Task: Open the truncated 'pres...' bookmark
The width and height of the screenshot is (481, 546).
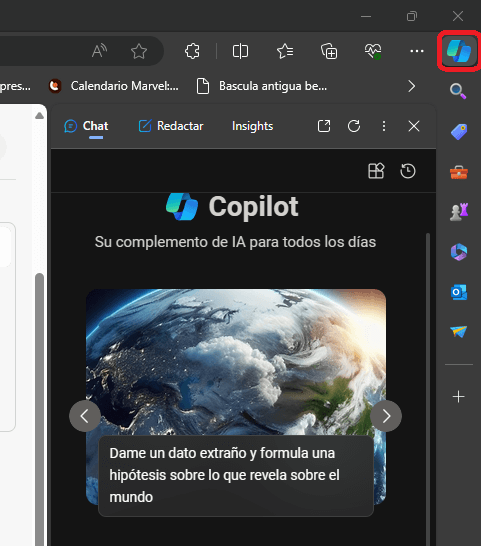Action: point(15,86)
